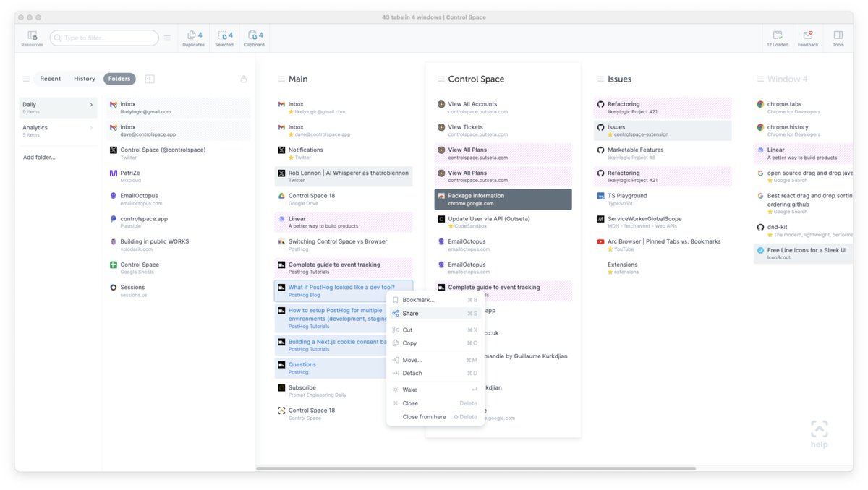Toggle the sidebar lock icon
The width and height of the screenshot is (868, 490).
pyautogui.click(x=243, y=79)
